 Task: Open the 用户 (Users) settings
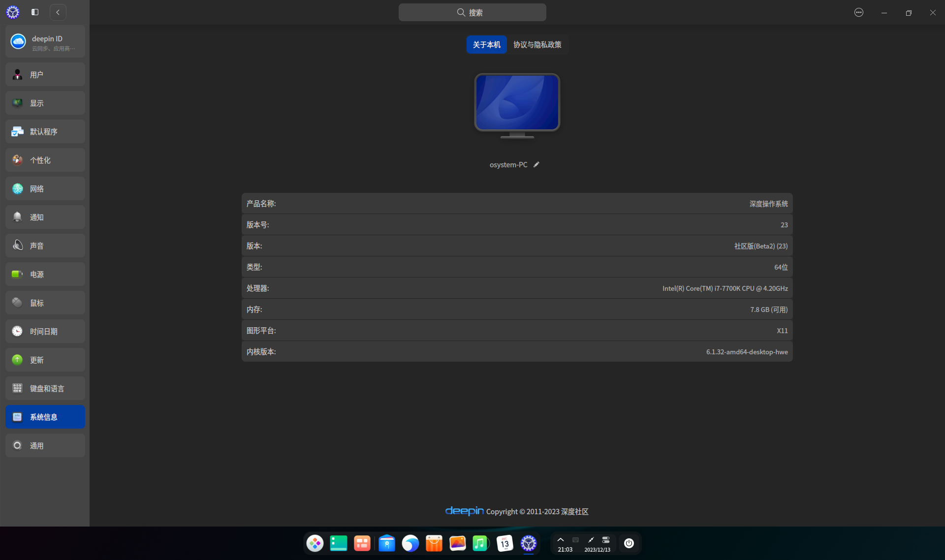(x=45, y=74)
